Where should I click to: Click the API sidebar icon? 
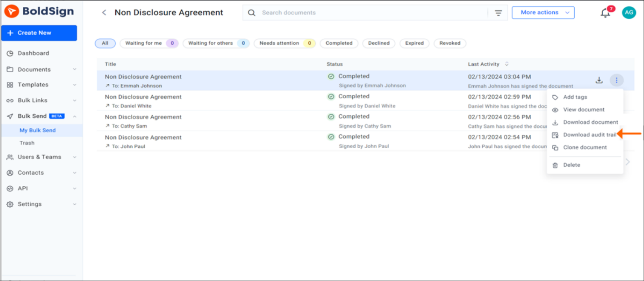(x=10, y=189)
